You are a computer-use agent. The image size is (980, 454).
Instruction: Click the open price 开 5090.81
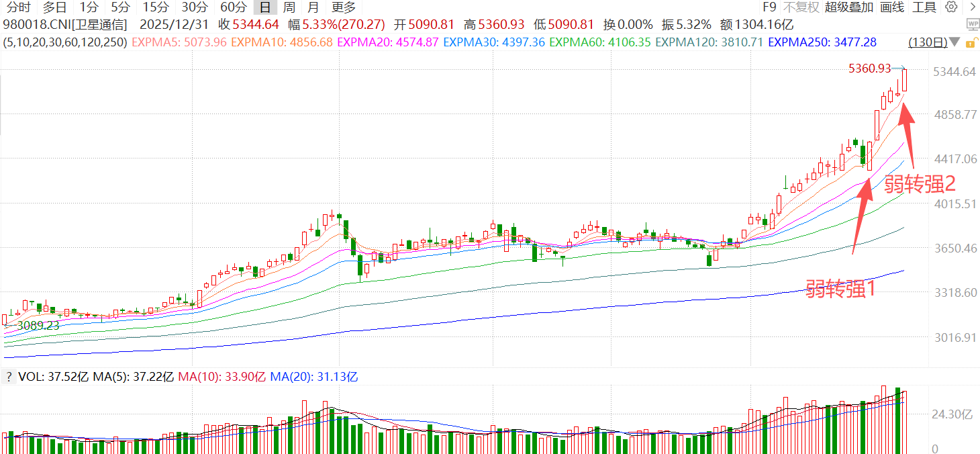pyautogui.click(x=425, y=25)
